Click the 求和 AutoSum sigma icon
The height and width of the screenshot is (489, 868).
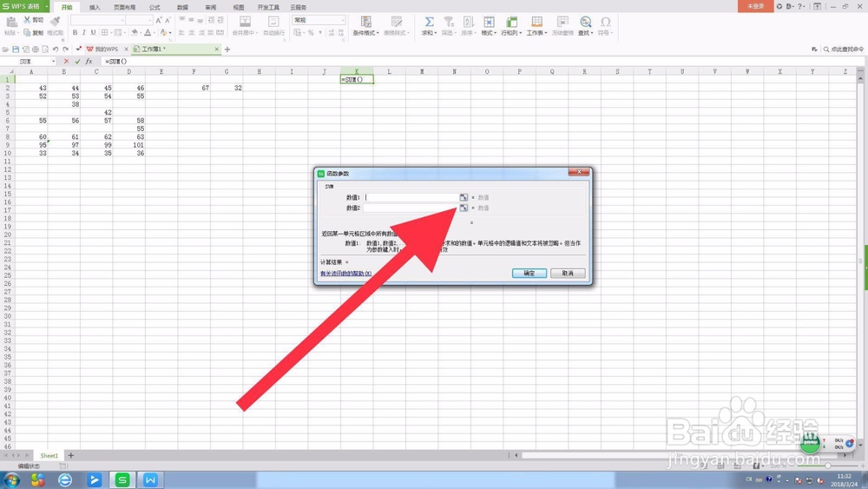429,23
